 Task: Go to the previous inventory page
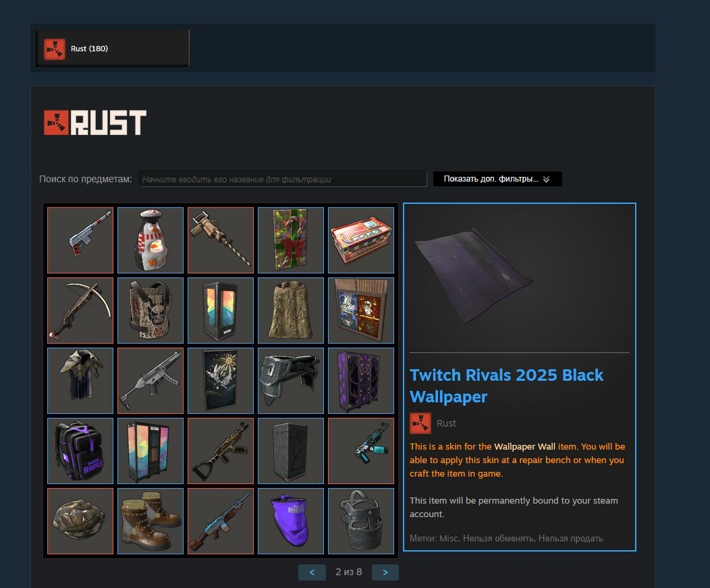[x=312, y=572]
